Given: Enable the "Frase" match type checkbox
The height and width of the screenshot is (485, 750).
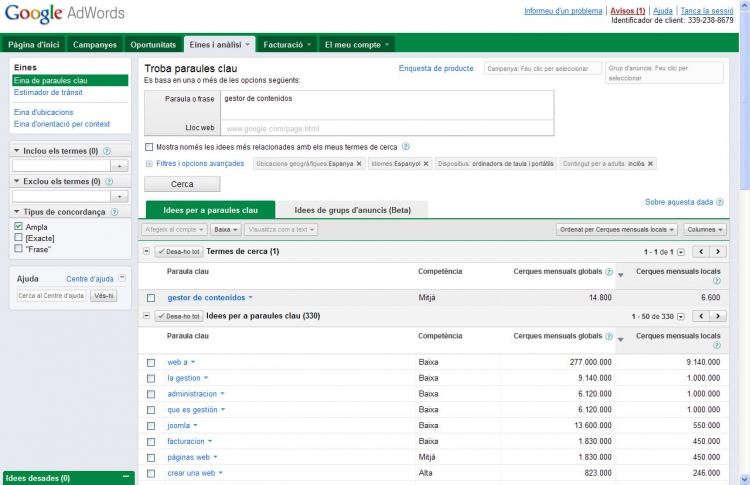Looking at the screenshot, I should [18, 248].
